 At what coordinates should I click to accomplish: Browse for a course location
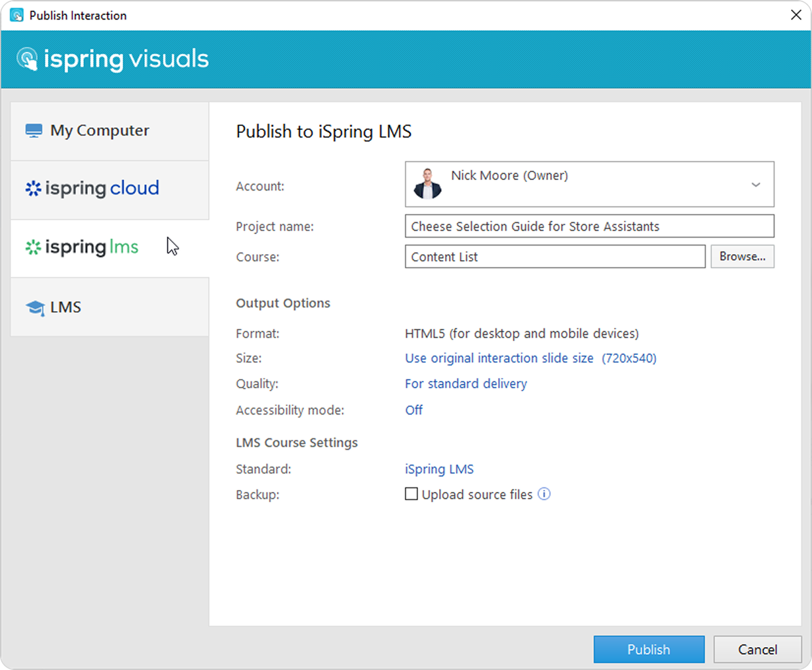click(742, 257)
